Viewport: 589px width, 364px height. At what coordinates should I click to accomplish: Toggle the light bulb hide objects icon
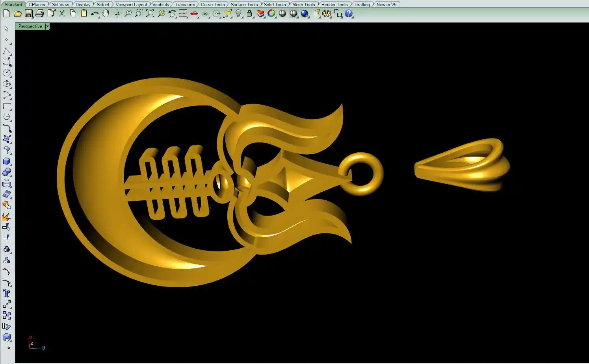238,14
